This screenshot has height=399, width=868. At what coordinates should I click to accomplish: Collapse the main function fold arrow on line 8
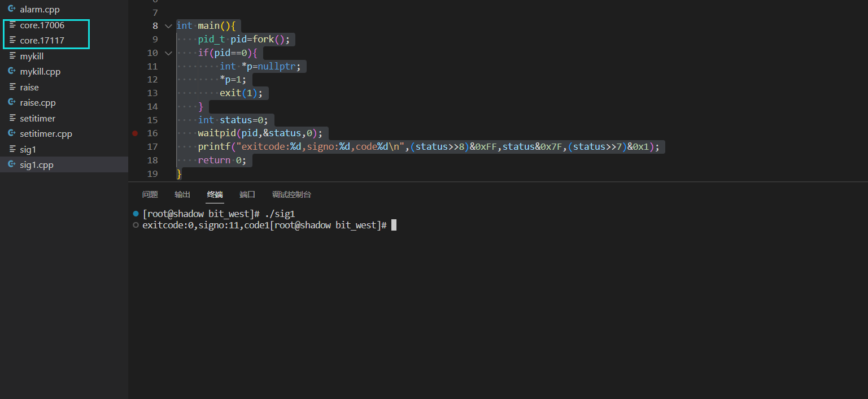click(168, 26)
